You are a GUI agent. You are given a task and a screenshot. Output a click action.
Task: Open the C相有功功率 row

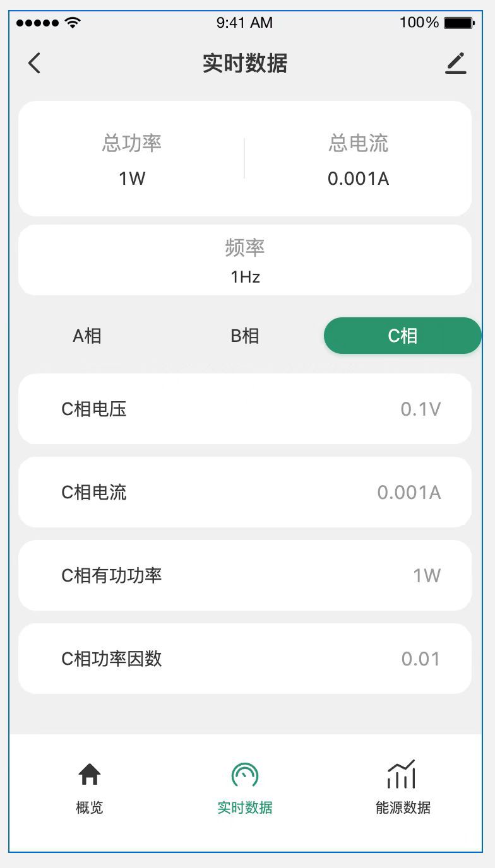coord(245,575)
